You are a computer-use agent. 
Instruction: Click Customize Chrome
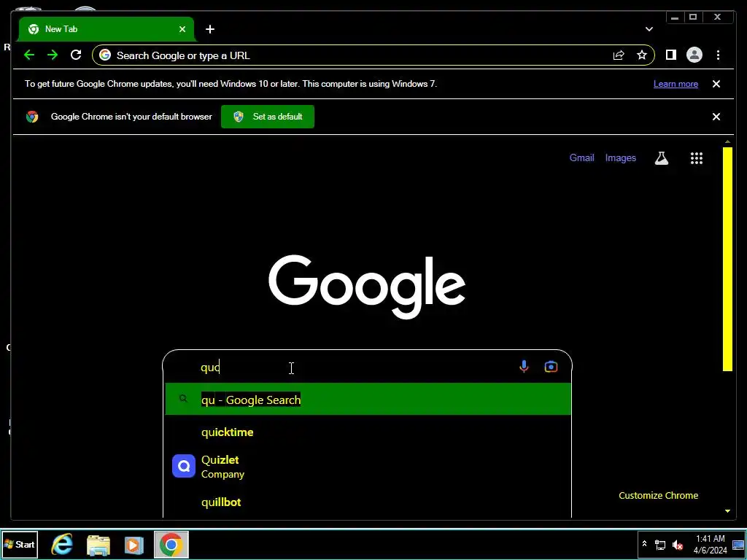659,496
